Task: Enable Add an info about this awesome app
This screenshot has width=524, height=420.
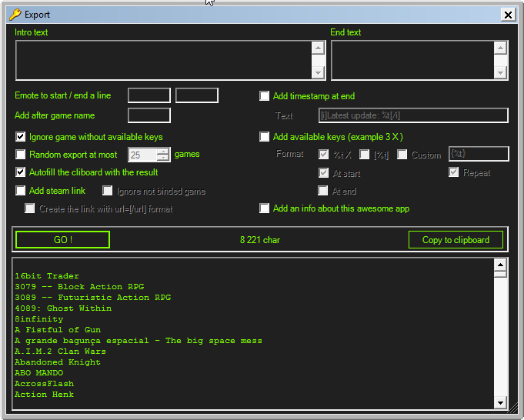Action: (265, 208)
